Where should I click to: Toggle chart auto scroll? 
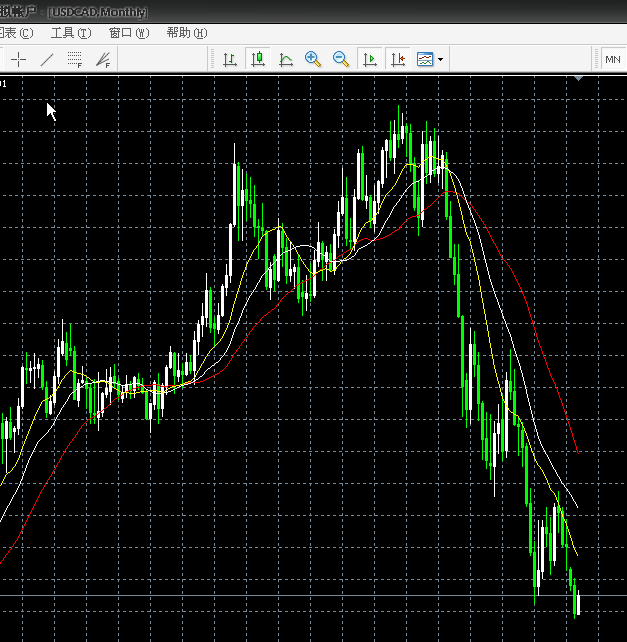[370, 60]
